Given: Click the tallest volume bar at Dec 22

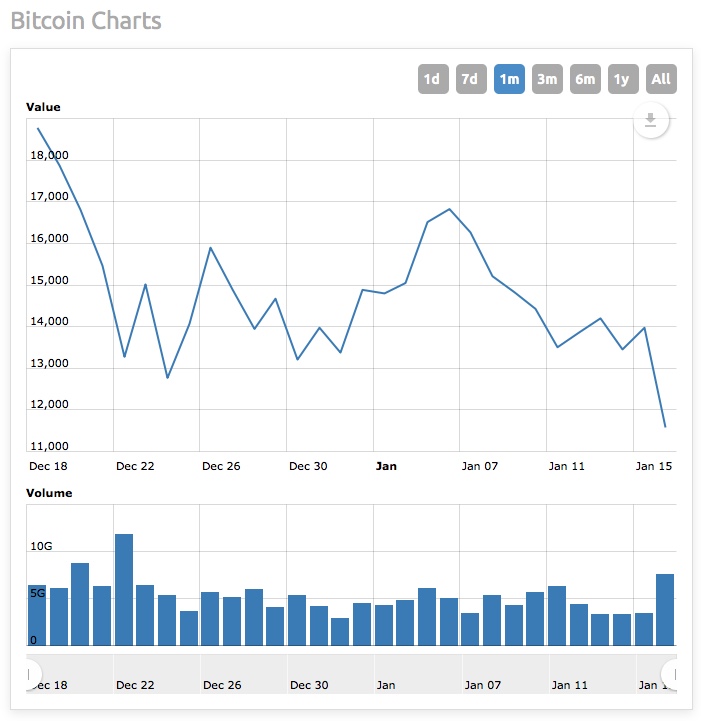Looking at the screenshot, I should click(124, 590).
